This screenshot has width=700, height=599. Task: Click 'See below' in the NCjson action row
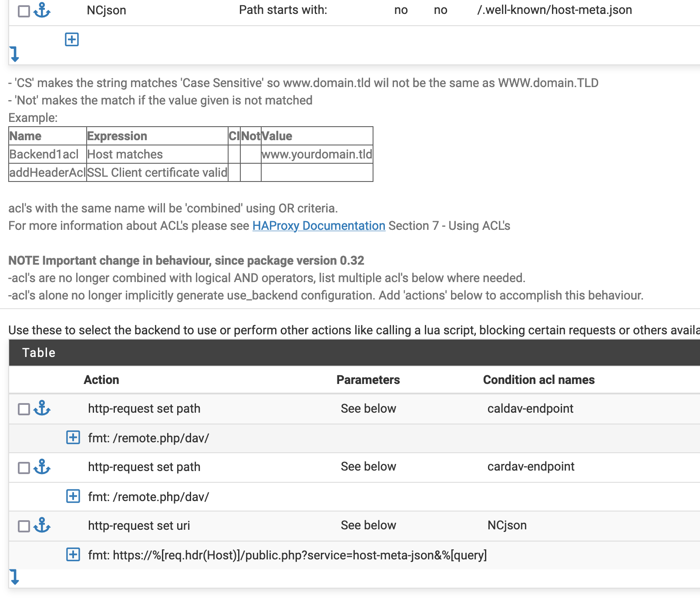[368, 525]
